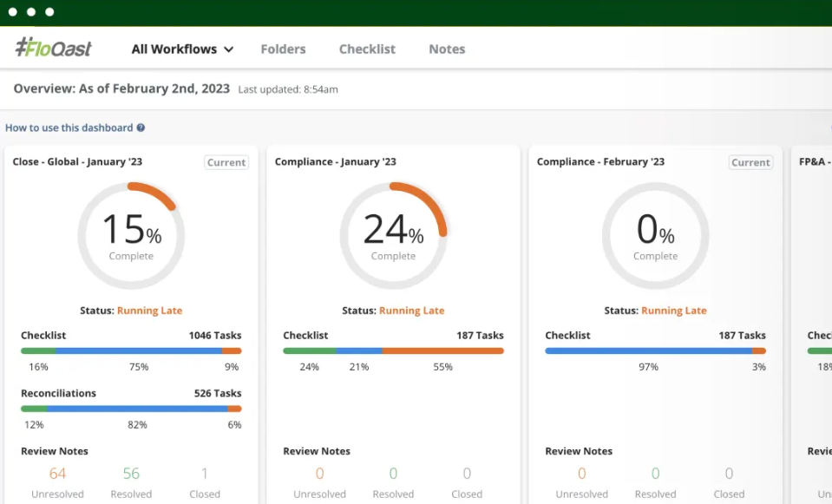Open the Folders tab
This screenshot has width=832, height=504.
[x=283, y=49]
